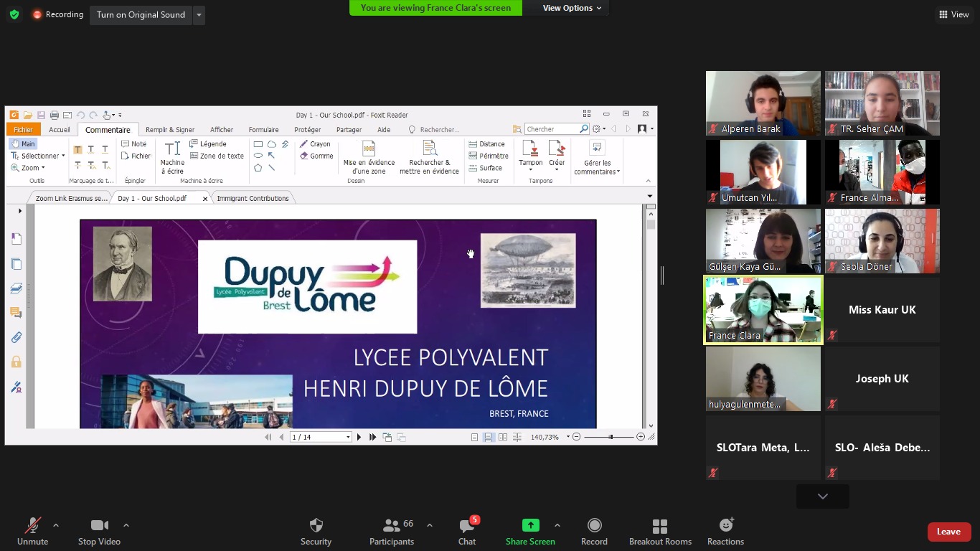This screenshot has height=551, width=980.
Task: Select the Main hand tool
Action: (23, 144)
